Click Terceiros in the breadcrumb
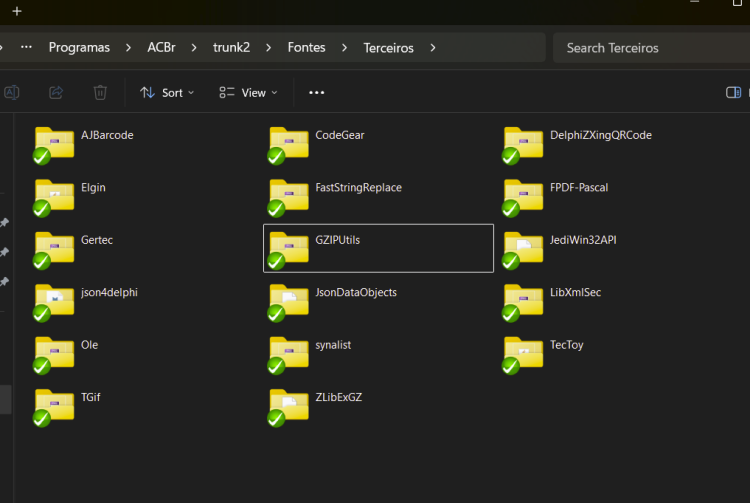 (388, 48)
